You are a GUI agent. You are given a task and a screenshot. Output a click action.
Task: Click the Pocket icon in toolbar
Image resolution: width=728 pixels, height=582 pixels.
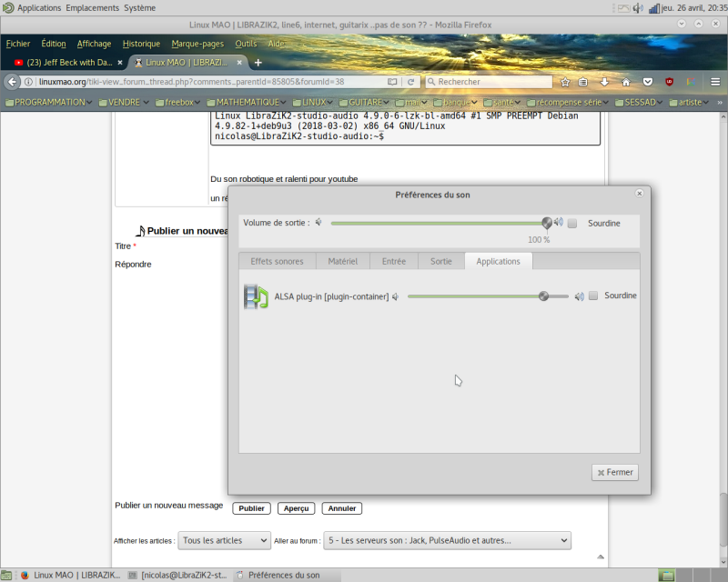648,82
